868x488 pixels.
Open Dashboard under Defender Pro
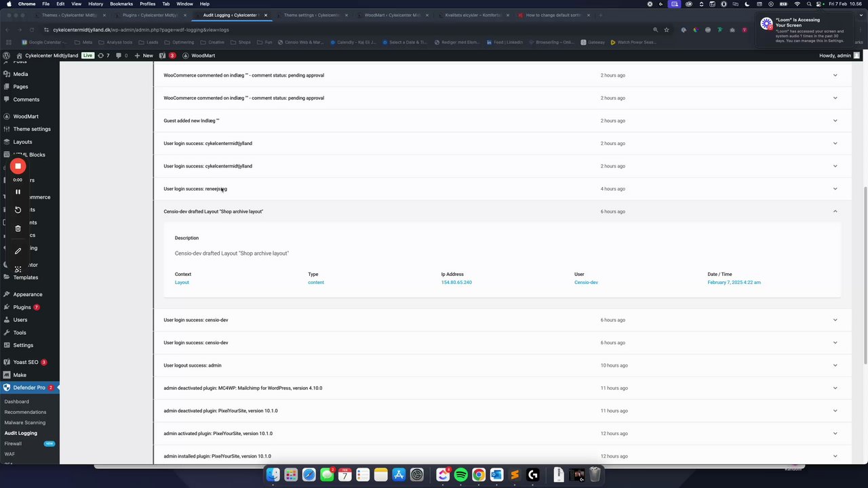(17, 401)
